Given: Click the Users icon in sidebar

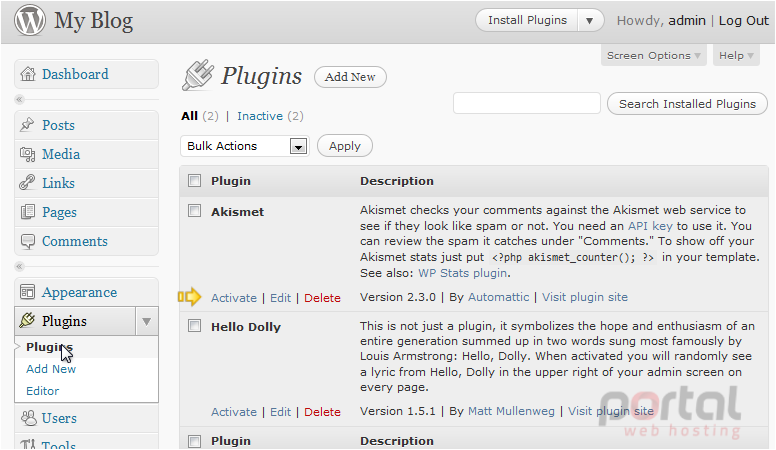Looking at the screenshot, I should [29, 418].
